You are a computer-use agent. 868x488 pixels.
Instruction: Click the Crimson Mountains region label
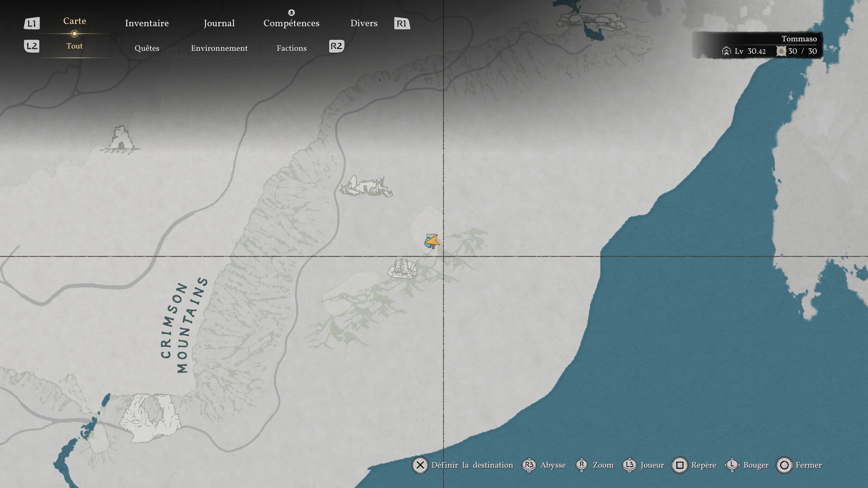[184, 325]
